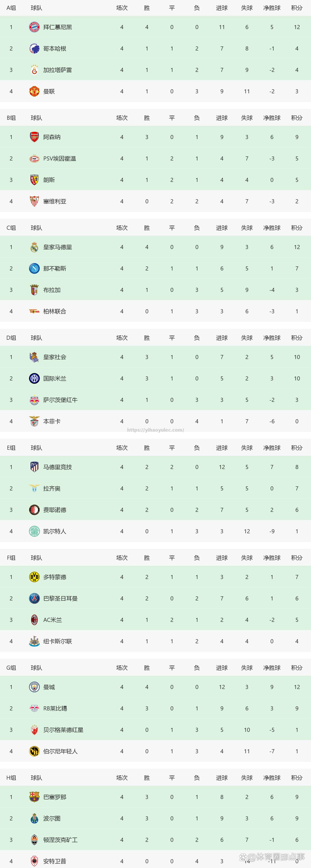Click the AC Milan club crest
311x868 pixels.
tap(34, 620)
